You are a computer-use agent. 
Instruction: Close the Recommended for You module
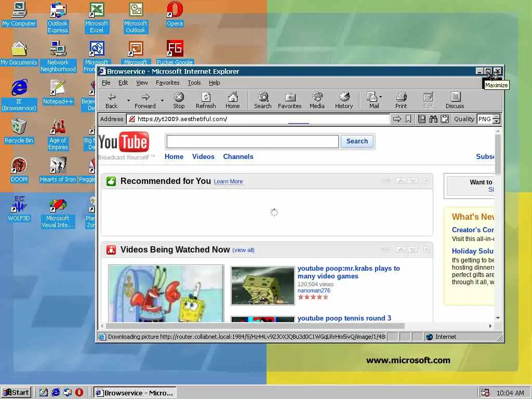pyautogui.click(x=426, y=181)
